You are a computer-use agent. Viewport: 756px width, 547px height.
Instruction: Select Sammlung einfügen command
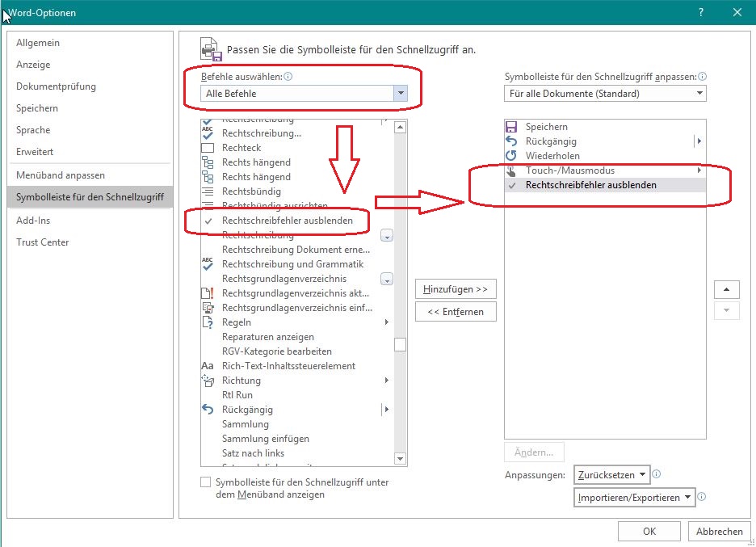[266, 439]
